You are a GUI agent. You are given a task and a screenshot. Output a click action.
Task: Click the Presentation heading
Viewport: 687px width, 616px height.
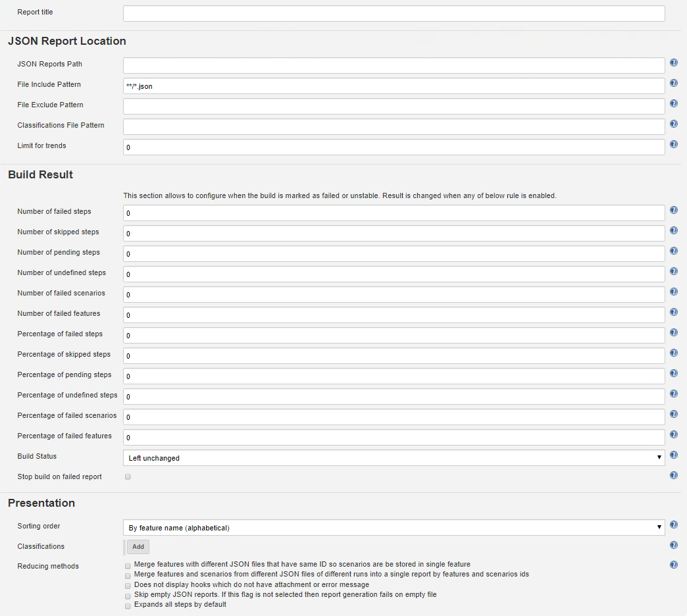[41, 503]
